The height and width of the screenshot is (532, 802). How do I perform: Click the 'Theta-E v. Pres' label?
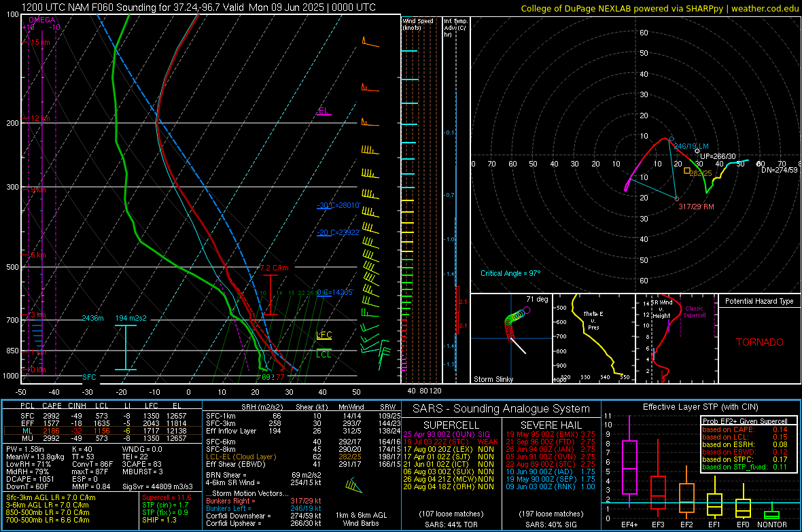point(593,320)
